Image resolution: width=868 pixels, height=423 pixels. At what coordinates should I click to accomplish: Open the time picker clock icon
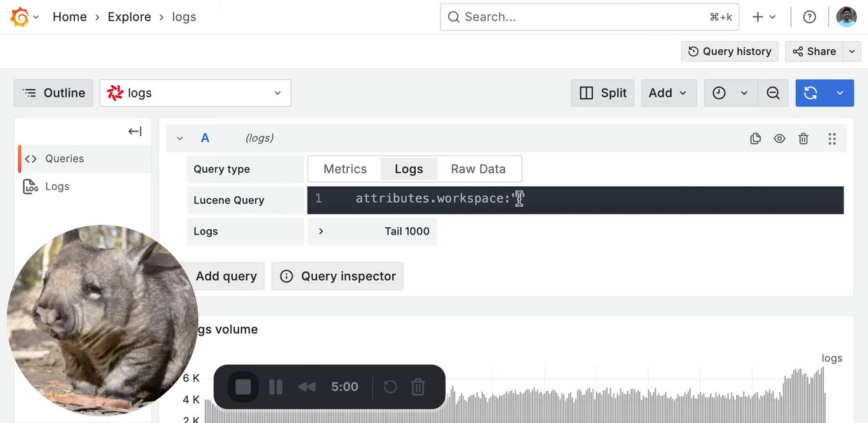(x=719, y=93)
